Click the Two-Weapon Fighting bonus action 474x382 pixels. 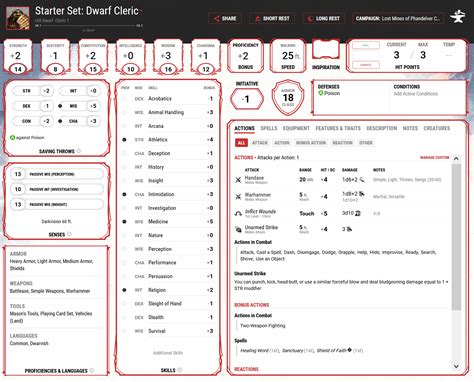click(x=263, y=326)
